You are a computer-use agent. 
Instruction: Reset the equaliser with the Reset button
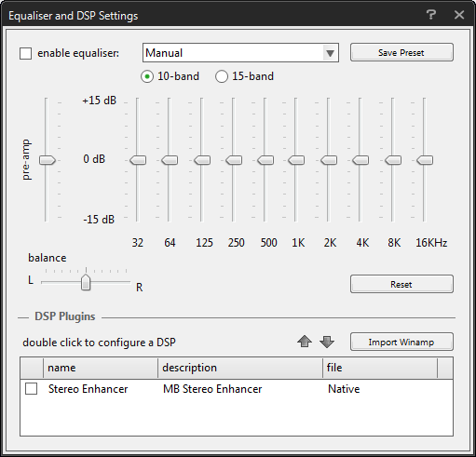pos(401,284)
